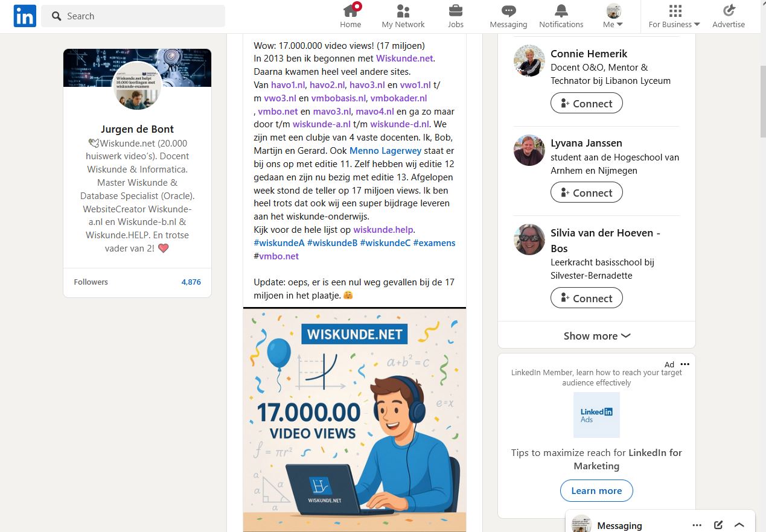Connect with Connie Hemerik
Viewport: 766px width, 532px height.
587,104
